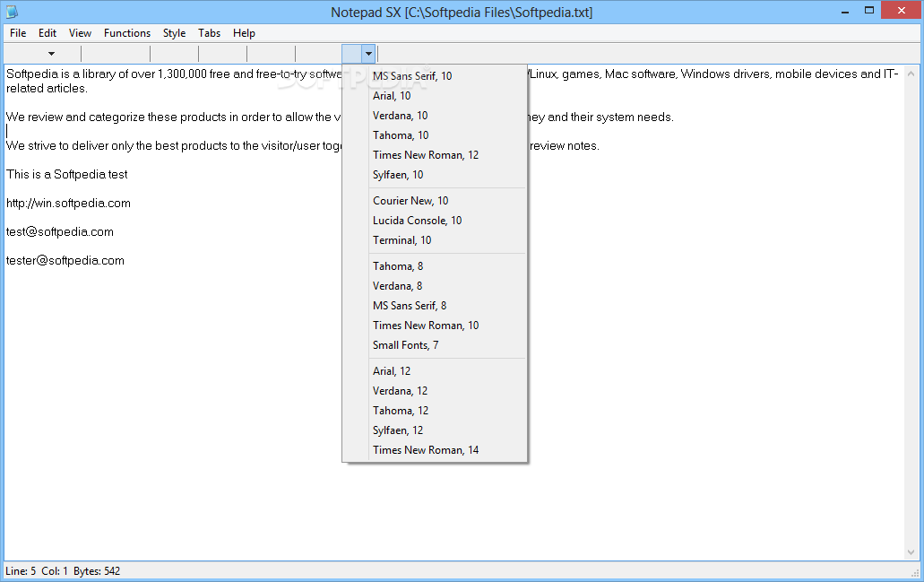
Task: Click the Notepad SX title bar icon
Action: click(12, 11)
